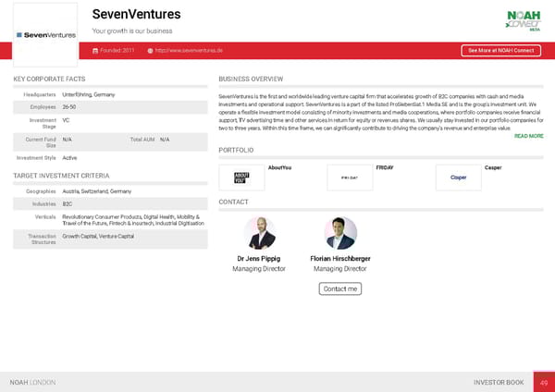
Task: Open the www.sevenventures.de website link
Action: coord(191,50)
